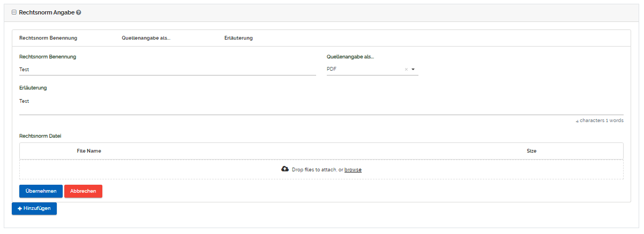644x234 pixels.
Task: Add a new entry with Hinzufügen
Action: (34, 208)
